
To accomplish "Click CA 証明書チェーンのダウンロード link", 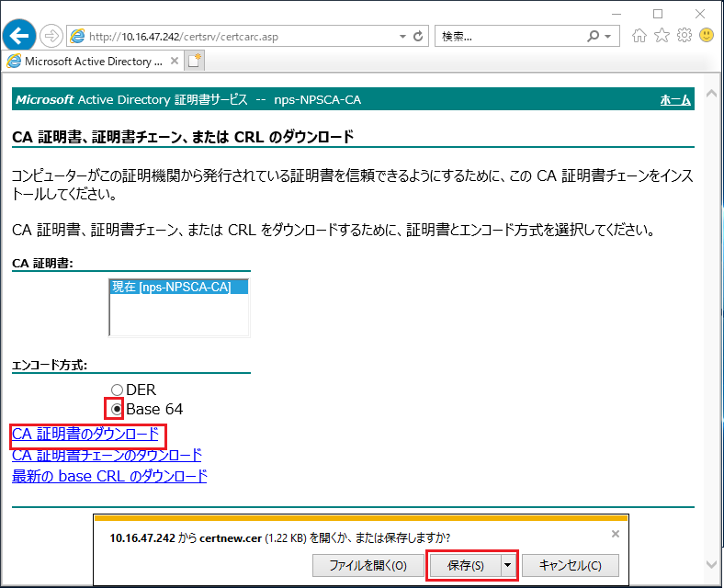I will (107, 456).
